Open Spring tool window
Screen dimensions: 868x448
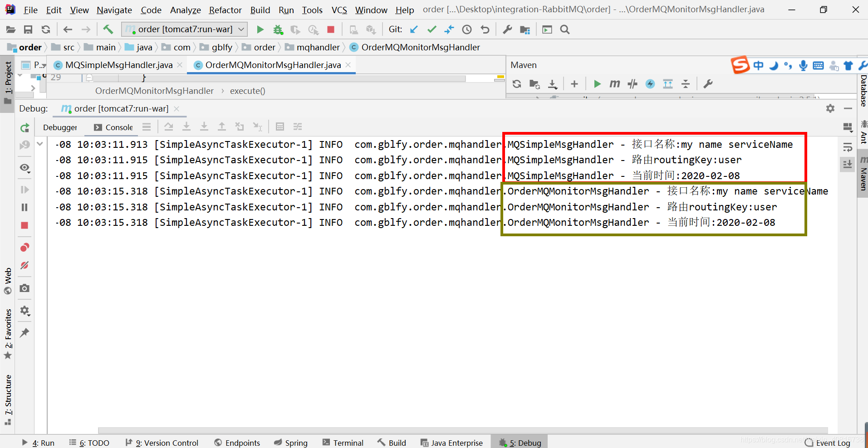click(x=291, y=443)
